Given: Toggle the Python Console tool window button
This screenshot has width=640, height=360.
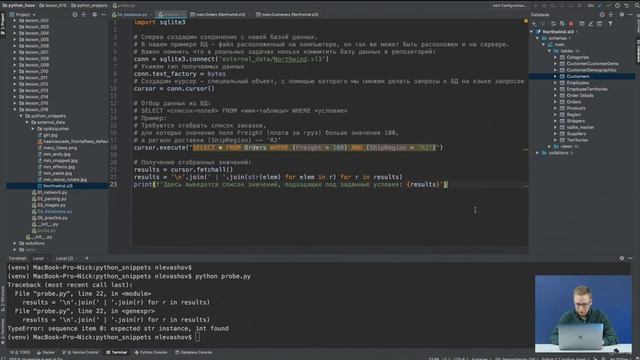Looking at the screenshot, I should 151,352.
